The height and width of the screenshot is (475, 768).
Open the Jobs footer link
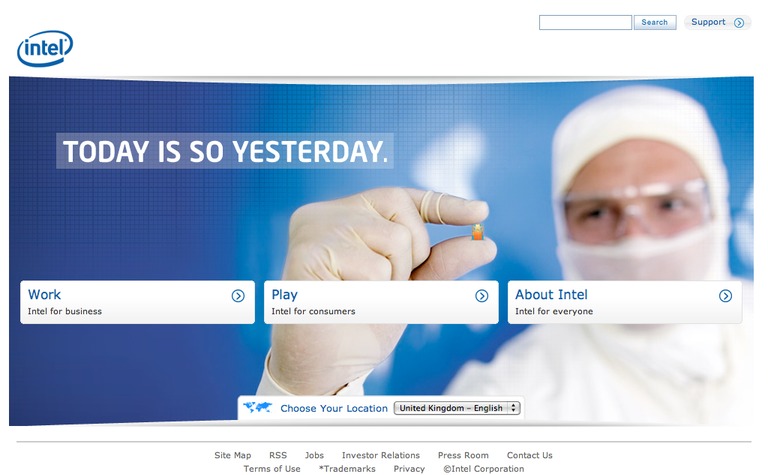[314, 455]
